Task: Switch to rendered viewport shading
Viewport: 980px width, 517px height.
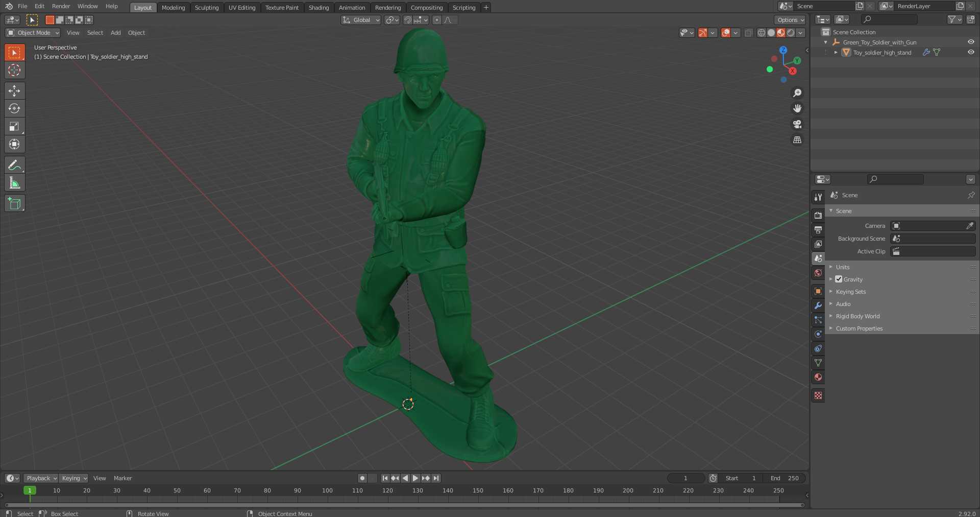Action: click(791, 33)
